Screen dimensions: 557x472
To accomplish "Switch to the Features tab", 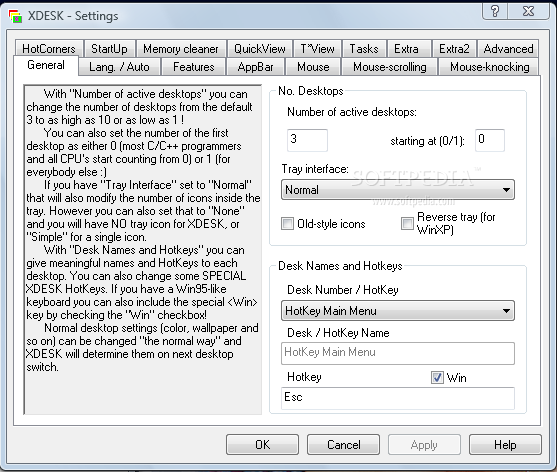I will pos(194,67).
